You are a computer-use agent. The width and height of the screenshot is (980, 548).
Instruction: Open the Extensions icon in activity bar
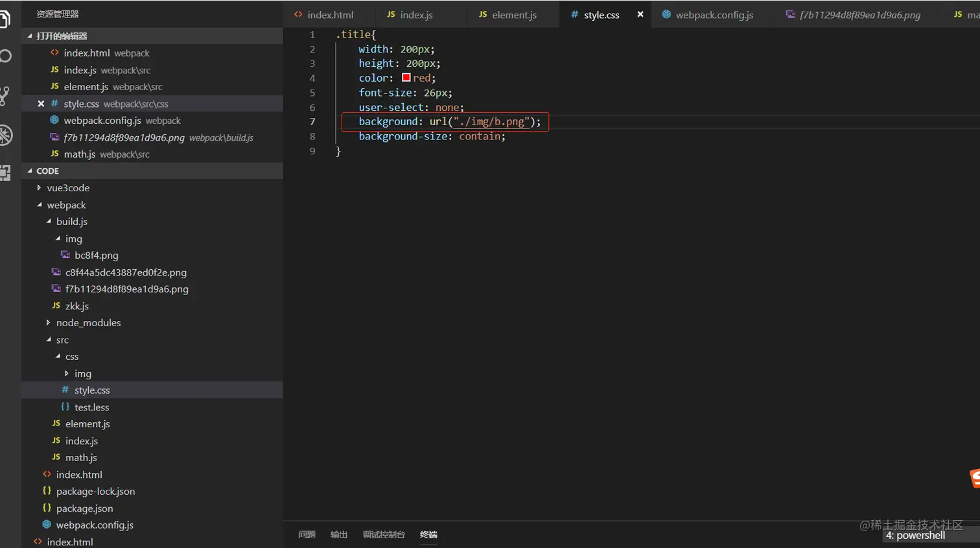click(x=5, y=173)
